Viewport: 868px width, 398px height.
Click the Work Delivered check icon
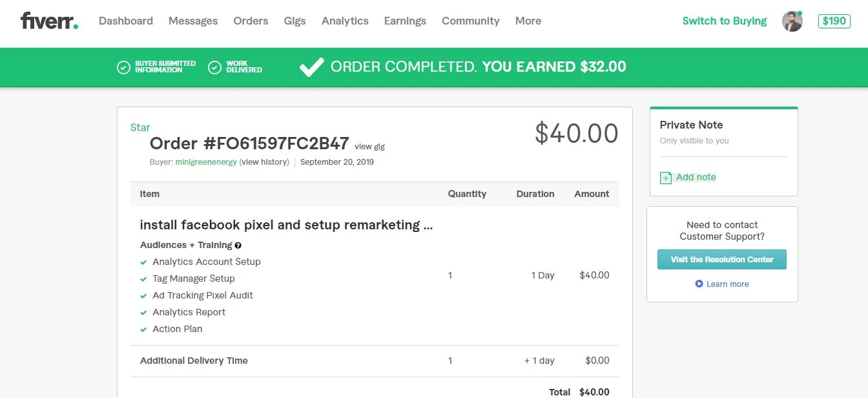tap(214, 67)
